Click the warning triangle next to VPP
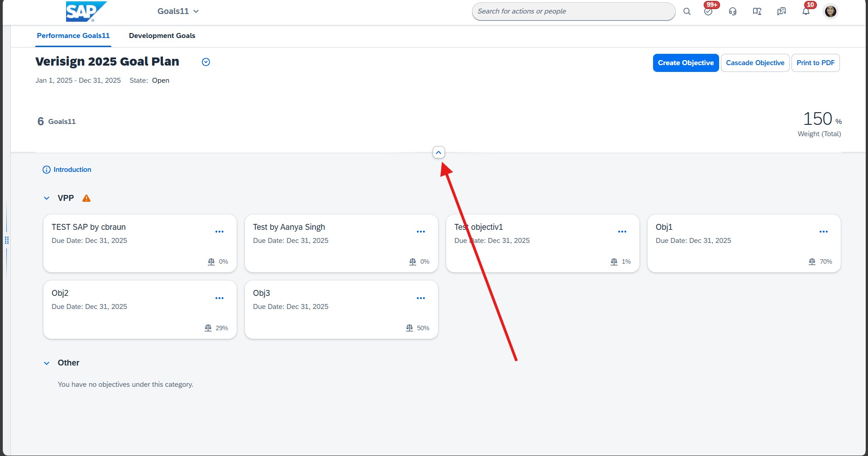This screenshot has height=456, width=868. (86, 198)
